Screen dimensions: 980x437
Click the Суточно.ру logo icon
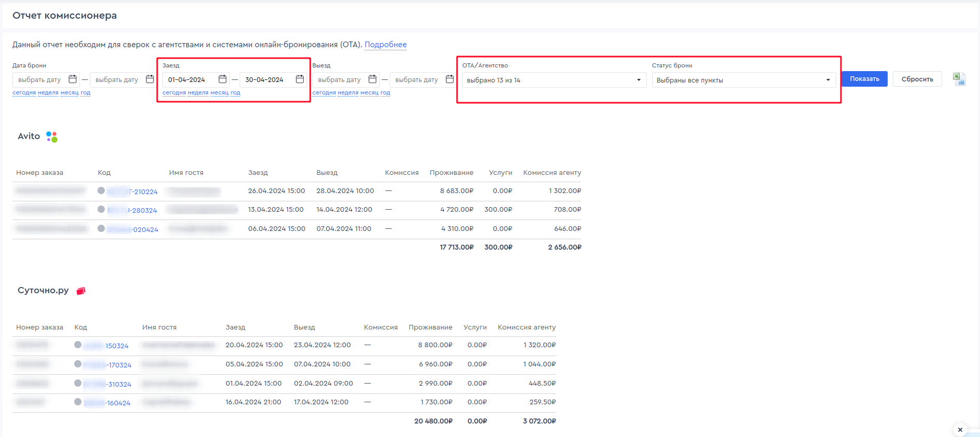[81, 291]
